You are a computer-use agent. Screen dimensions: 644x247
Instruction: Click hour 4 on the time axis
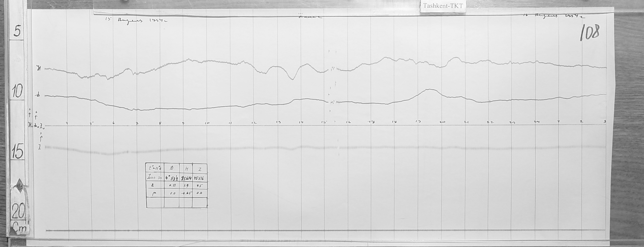coord(67,123)
